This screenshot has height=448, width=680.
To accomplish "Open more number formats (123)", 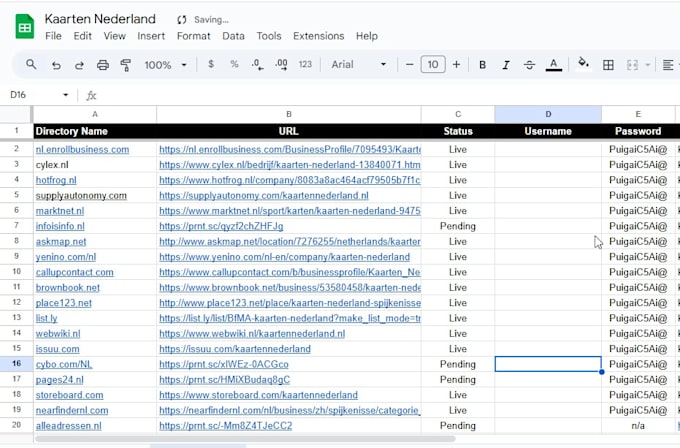I will 305,64.
